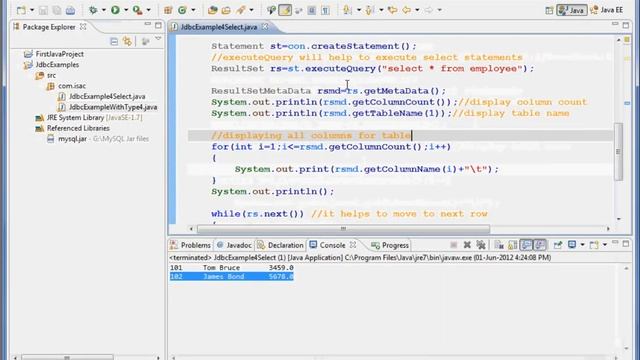Click the editor horizontal scrollbar thumb
Viewport: 640px width, 360px height.
pyautogui.click(x=343, y=229)
